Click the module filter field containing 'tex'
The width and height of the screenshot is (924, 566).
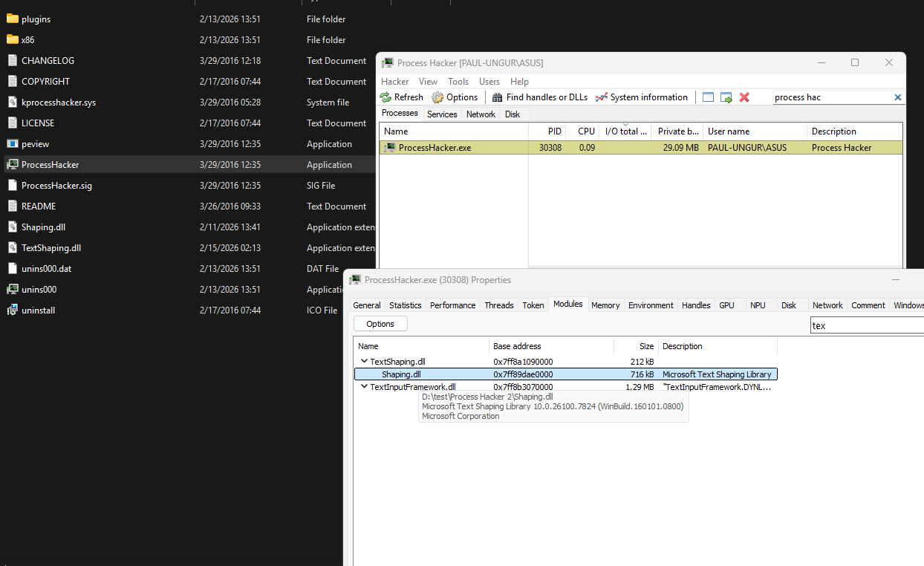[866, 325]
